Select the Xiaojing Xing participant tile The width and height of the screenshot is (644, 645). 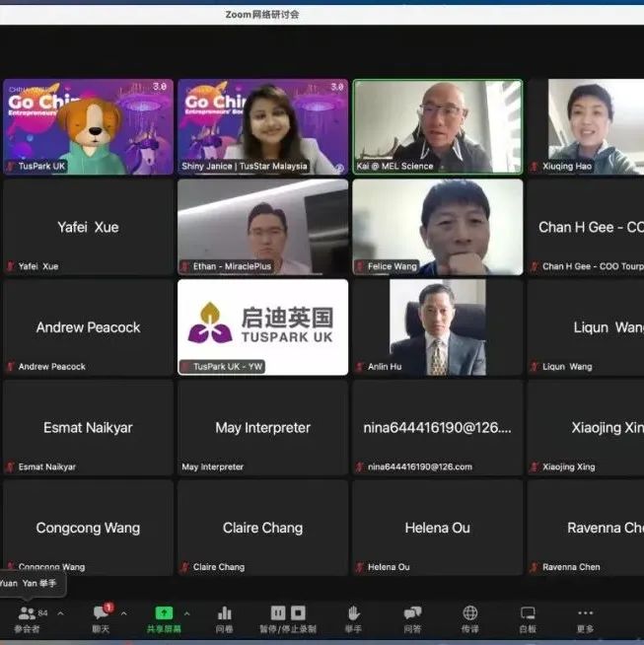pos(586,427)
